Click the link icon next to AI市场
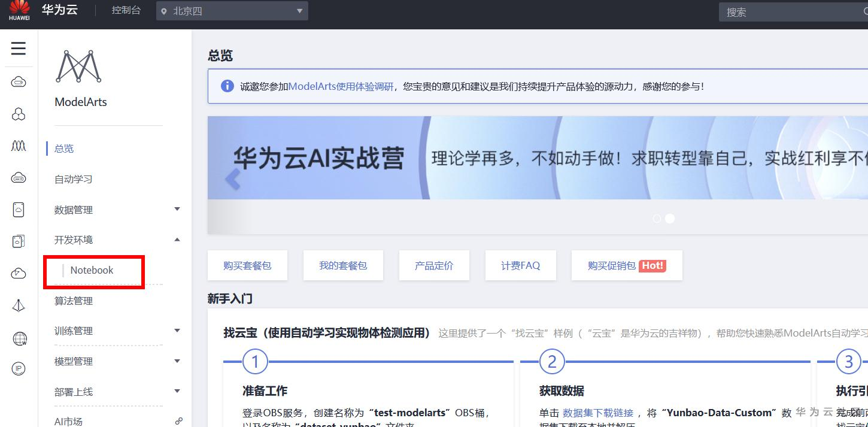 (x=178, y=421)
